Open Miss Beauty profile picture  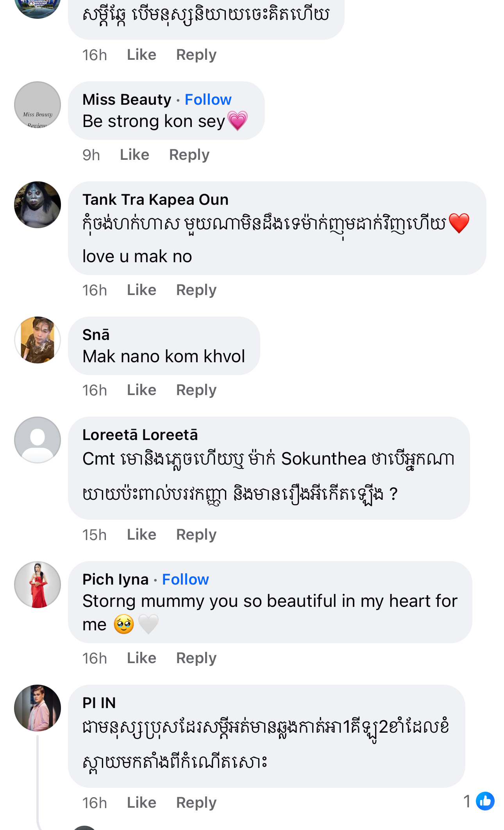point(38,105)
